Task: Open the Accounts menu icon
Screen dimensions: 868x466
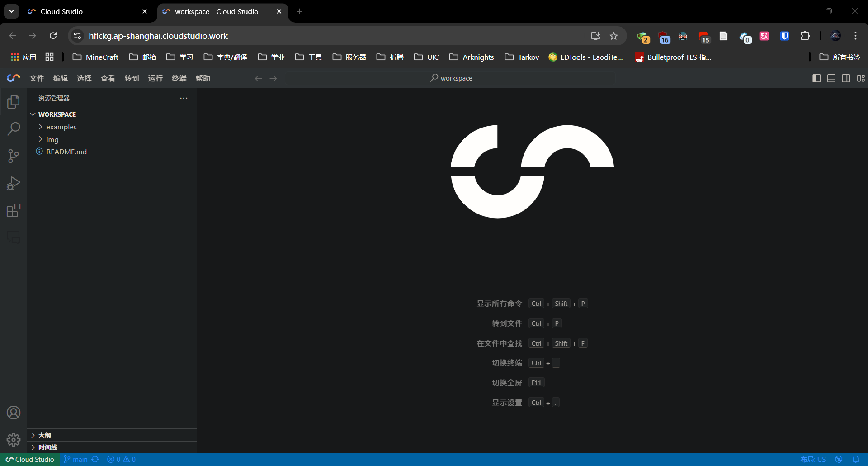Action: point(14,413)
